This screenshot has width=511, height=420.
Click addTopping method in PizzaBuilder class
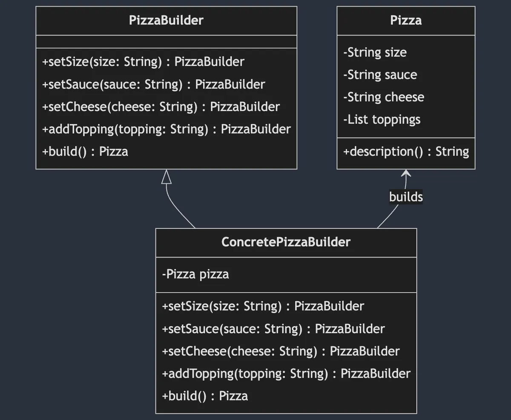166,129
